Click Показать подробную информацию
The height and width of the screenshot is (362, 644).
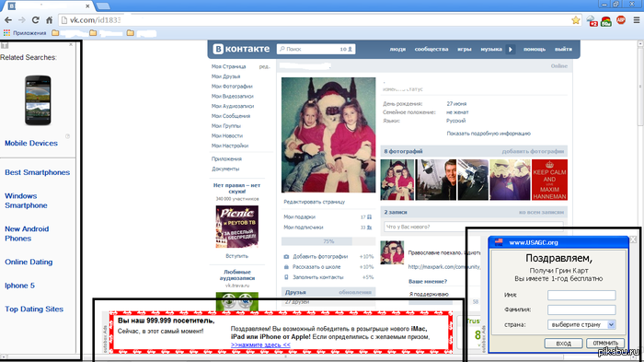click(x=489, y=134)
